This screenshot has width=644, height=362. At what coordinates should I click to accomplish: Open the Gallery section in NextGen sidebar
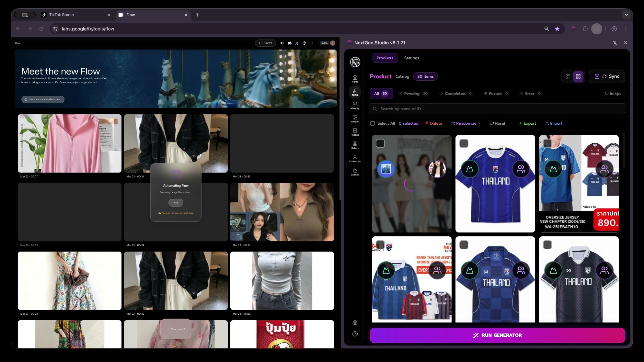(355, 145)
